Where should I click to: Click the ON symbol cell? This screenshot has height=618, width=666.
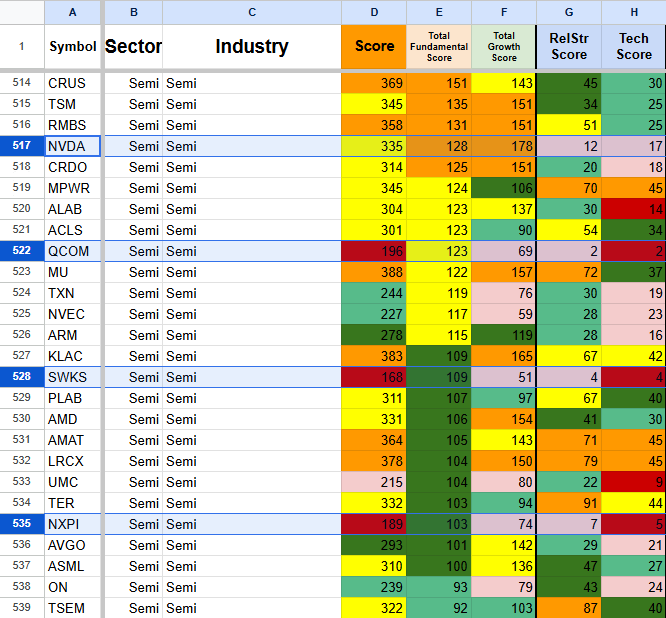coord(73,587)
